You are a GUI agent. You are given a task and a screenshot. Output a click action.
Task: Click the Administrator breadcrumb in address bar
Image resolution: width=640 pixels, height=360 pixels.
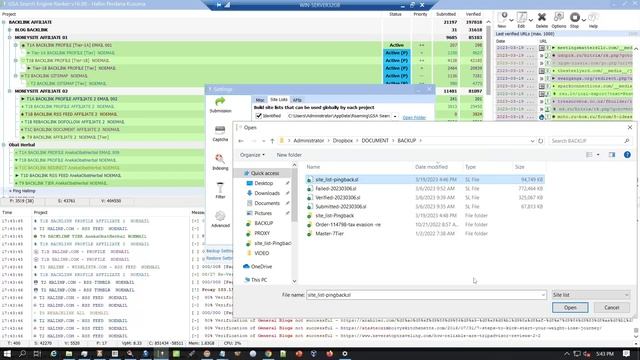tap(309, 141)
